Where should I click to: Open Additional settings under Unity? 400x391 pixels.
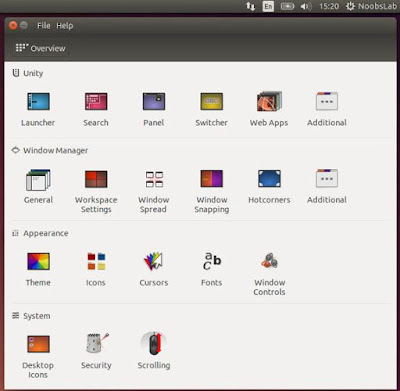[x=327, y=101]
